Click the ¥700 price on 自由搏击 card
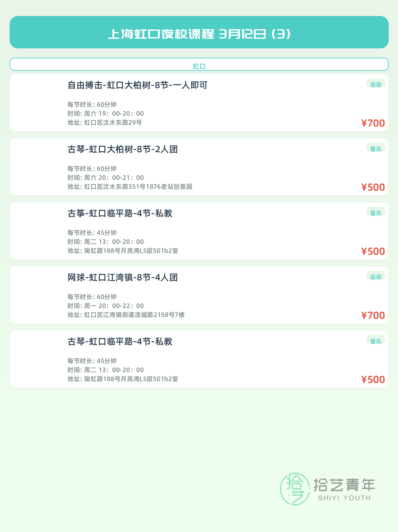This screenshot has height=532, width=398. click(373, 123)
